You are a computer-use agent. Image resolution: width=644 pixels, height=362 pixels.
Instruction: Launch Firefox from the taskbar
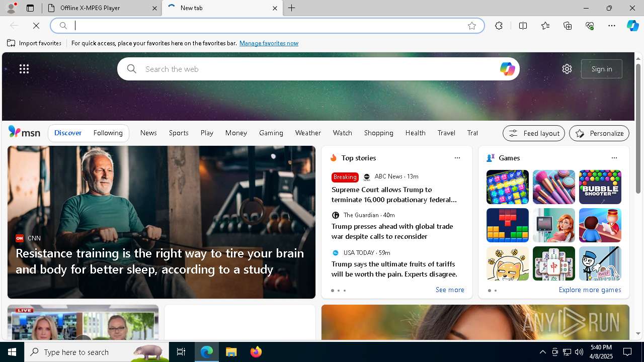(256, 352)
